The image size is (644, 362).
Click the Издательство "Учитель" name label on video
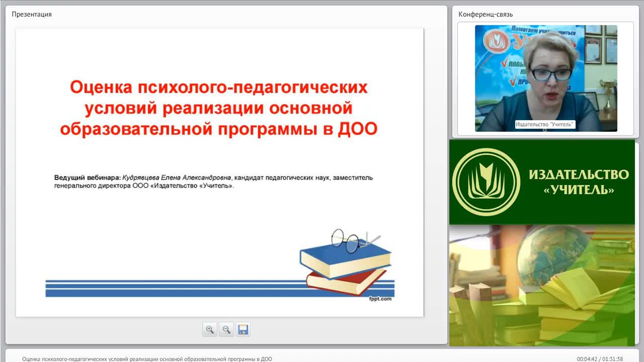[x=545, y=124]
